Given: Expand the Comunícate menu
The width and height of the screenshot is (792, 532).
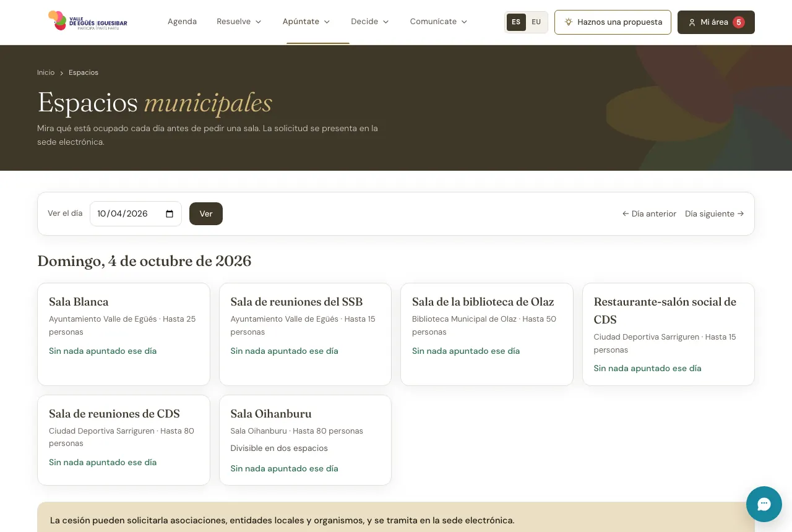Looking at the screenshot, I should pos(439,22).
